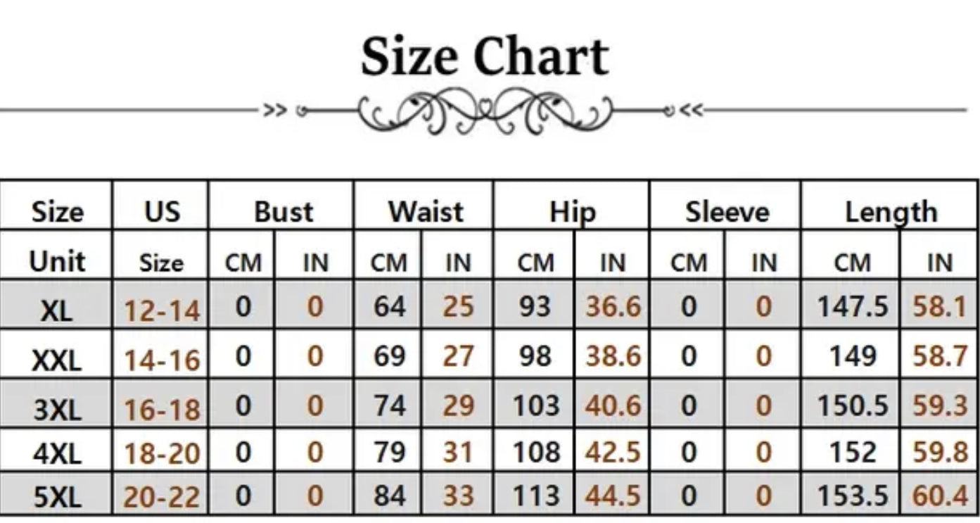Click the 12-14 US size cell
Image resolution: width=980 pixels, height=523 pixels.
tap(162, 310)
